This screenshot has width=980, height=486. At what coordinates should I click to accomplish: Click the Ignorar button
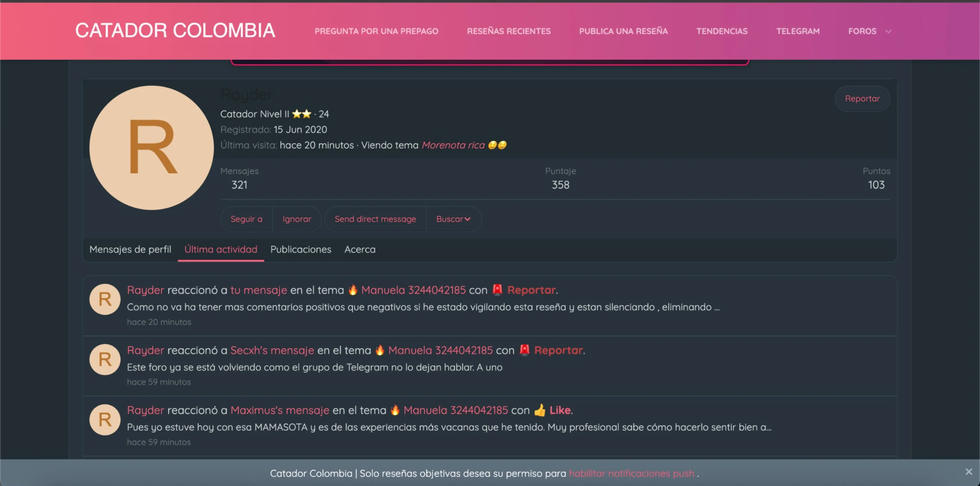click(x=297, y=219)
